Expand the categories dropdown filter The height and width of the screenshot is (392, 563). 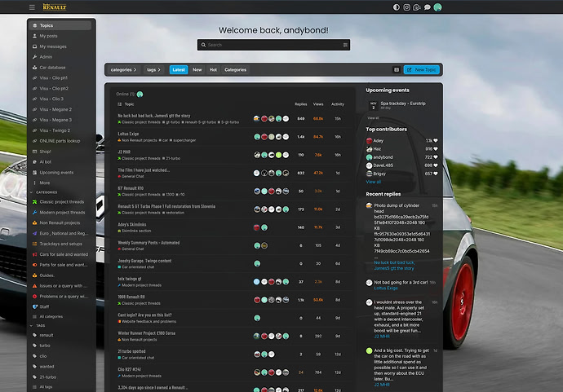pyautogui.click(x=123, y=69)
